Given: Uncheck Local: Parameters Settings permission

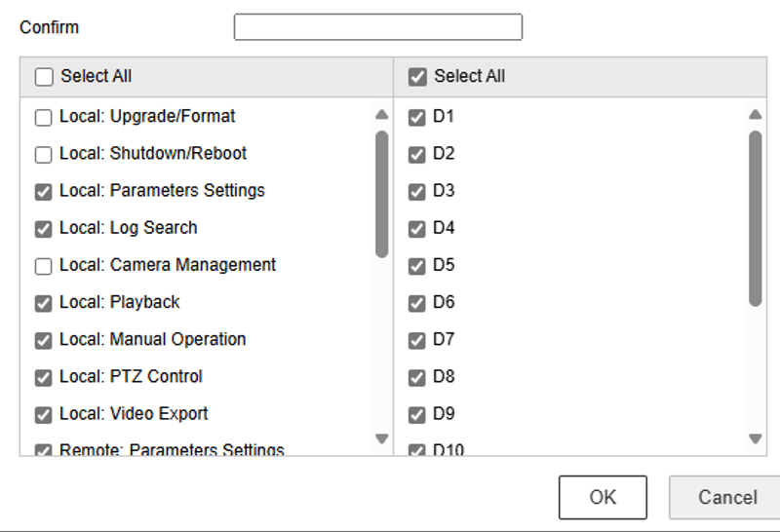Looking at the screenshot, I should pyautogui.click(x=43, y=192).
